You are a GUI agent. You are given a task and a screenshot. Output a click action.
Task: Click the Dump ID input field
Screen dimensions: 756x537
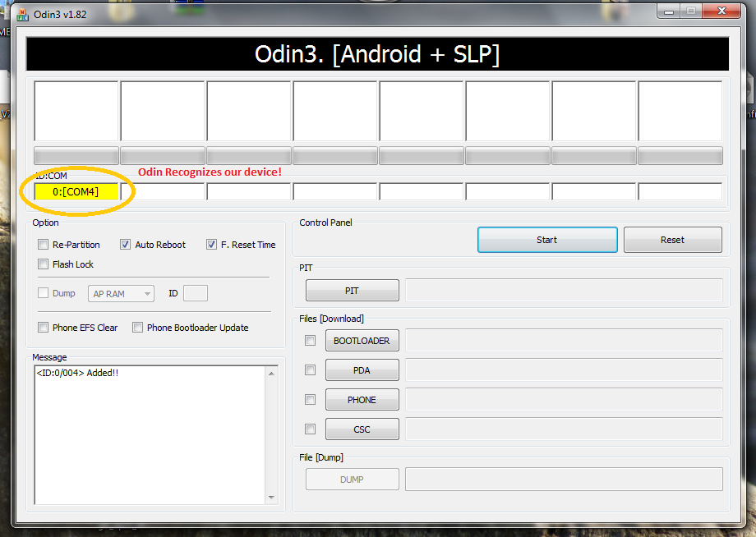196,293
